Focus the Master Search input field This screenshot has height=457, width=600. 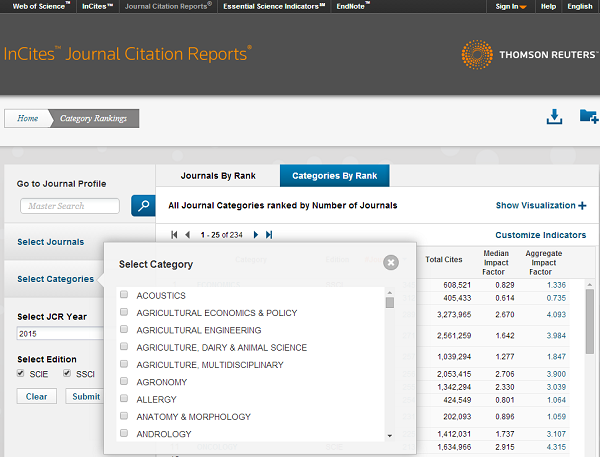tap(70, 206)
